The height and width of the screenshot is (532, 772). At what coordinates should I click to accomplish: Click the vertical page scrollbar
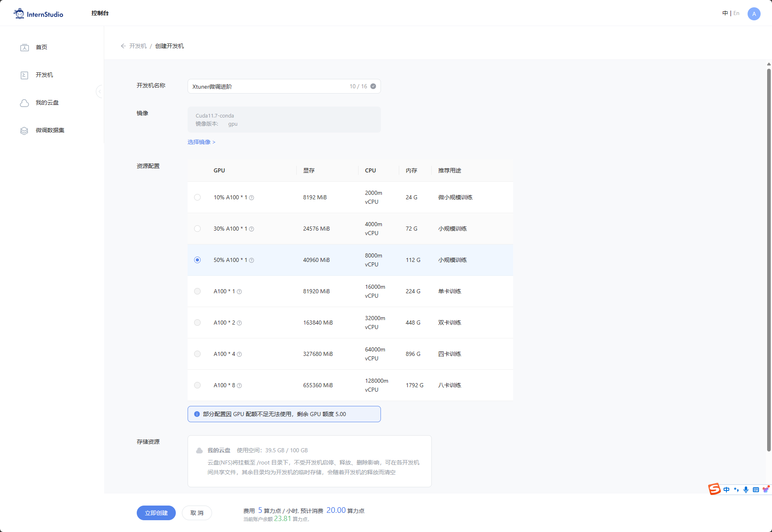pos(769,260)
